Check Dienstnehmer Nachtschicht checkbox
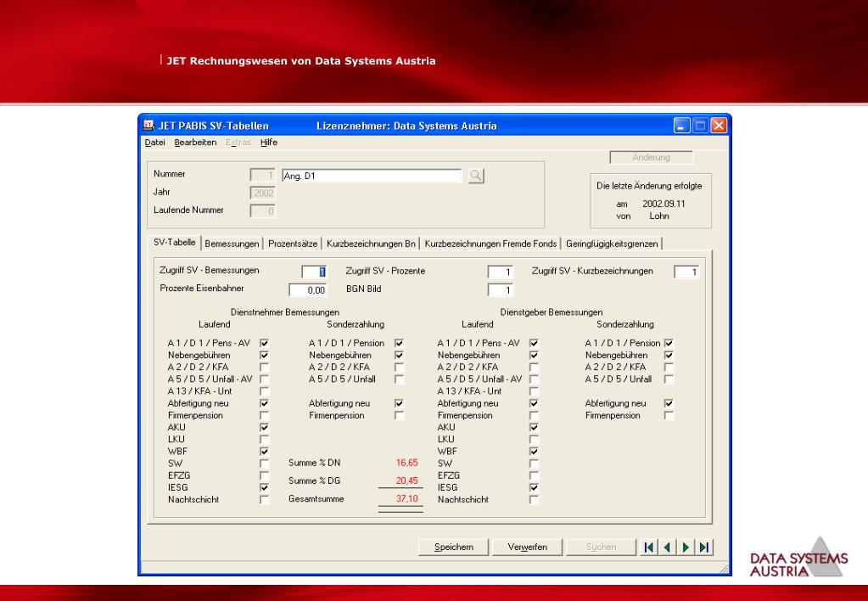Viewport: 868px width, 601px height. tap(264, 500)
